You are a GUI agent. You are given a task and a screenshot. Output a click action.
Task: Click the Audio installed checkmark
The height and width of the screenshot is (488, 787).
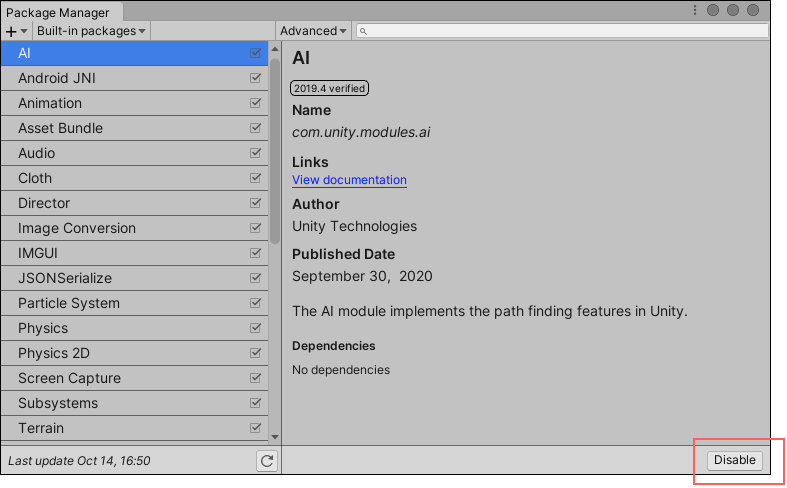(255, 153)
